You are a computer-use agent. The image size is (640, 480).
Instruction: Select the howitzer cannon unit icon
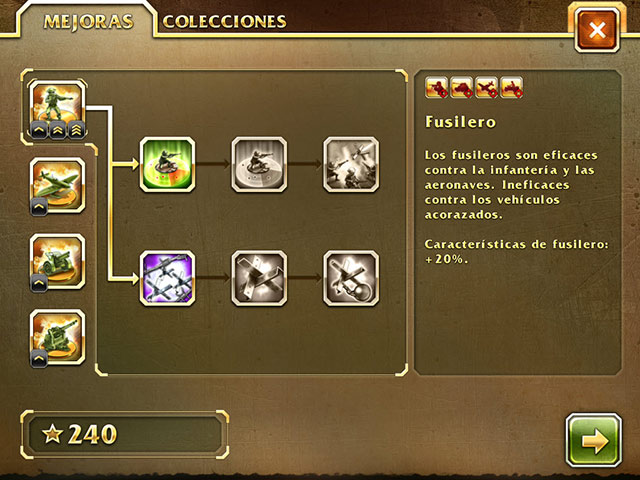click(58, 260)
